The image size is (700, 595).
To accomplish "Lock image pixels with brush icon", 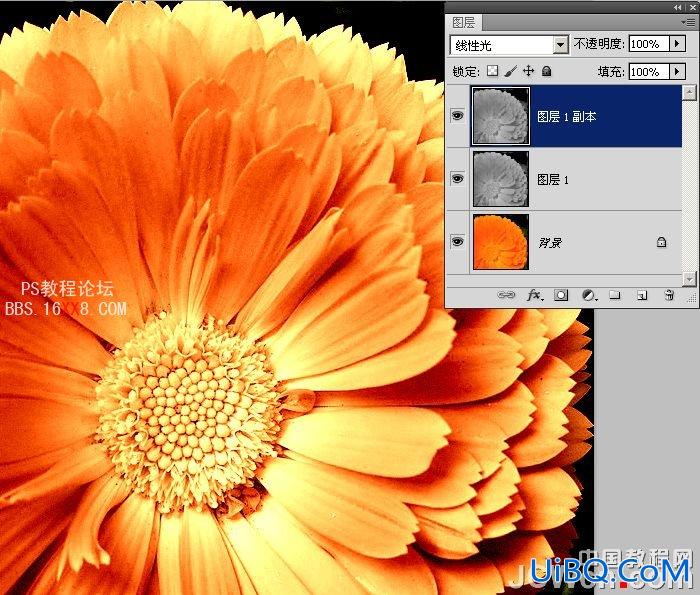I will tap(511, 71).
